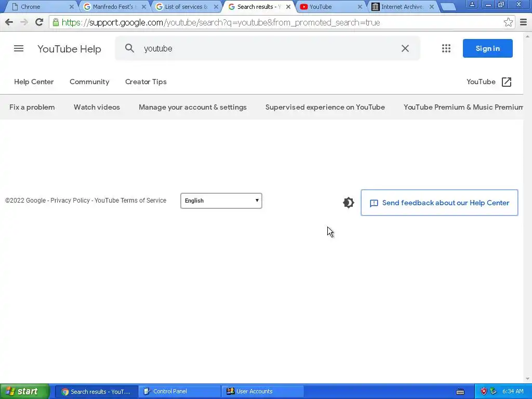Image resolution: width=532 pixels, height=399 pixels.
Task: Open a new tab
Action: [x=448, y=7]
